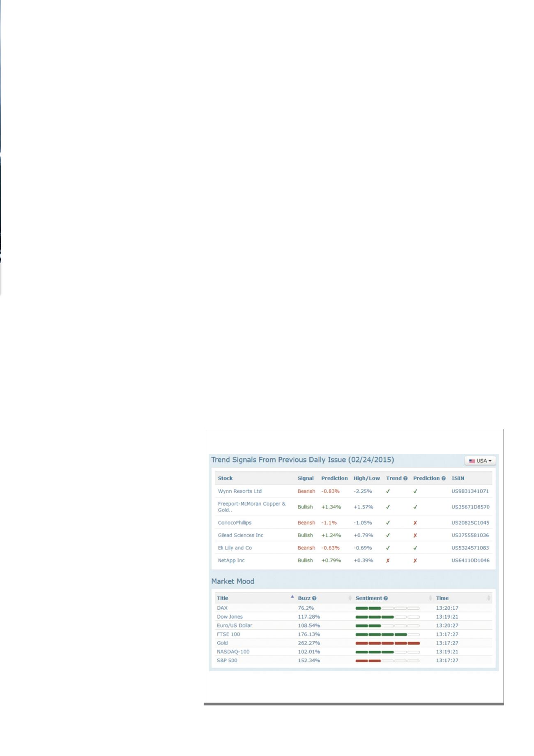Sort by the Title column arrow
The width and height of the screenshot is (534, 756).
click(x=292, y=596)
